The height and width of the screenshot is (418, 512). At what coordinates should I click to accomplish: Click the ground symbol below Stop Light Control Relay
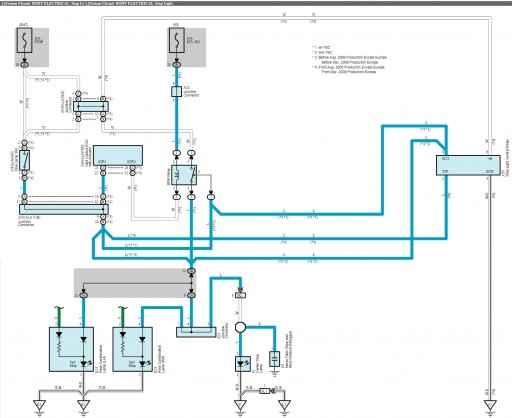click(x=490, y=406)
